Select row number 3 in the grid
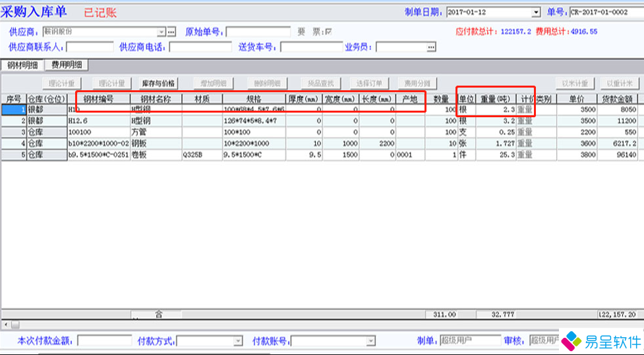Image resolution: width=644 pixels, height=355 pixels. pos(14,132)
